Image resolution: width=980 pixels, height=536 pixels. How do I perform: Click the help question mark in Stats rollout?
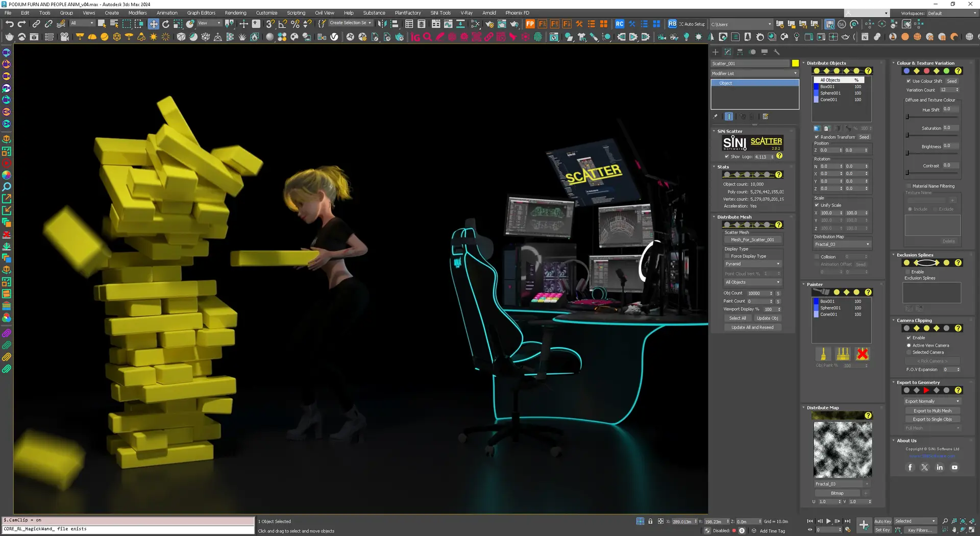(778, 175)
